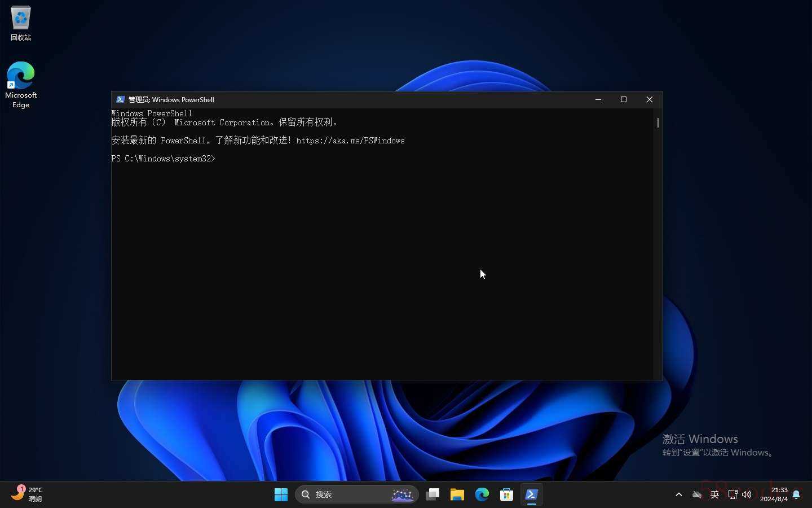The image size is (812, 508).
Task: Open the network status tray icon
Action: coord(732,494)
